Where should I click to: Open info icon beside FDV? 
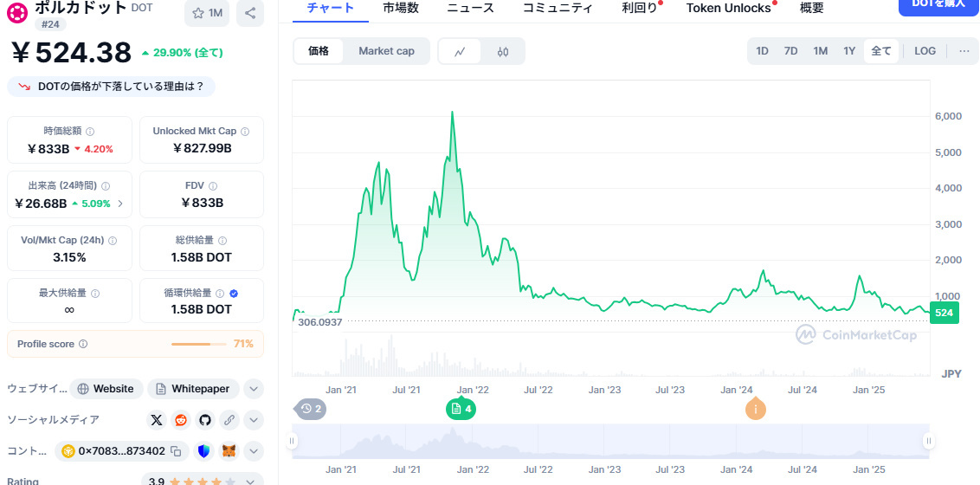(x=213, y=185)
